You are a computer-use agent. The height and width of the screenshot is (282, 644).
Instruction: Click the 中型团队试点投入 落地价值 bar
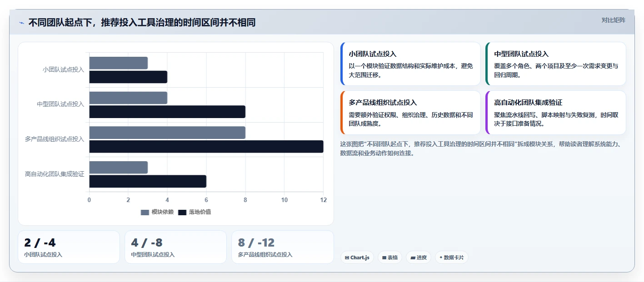pyautogui.click(x=167, y=112)
